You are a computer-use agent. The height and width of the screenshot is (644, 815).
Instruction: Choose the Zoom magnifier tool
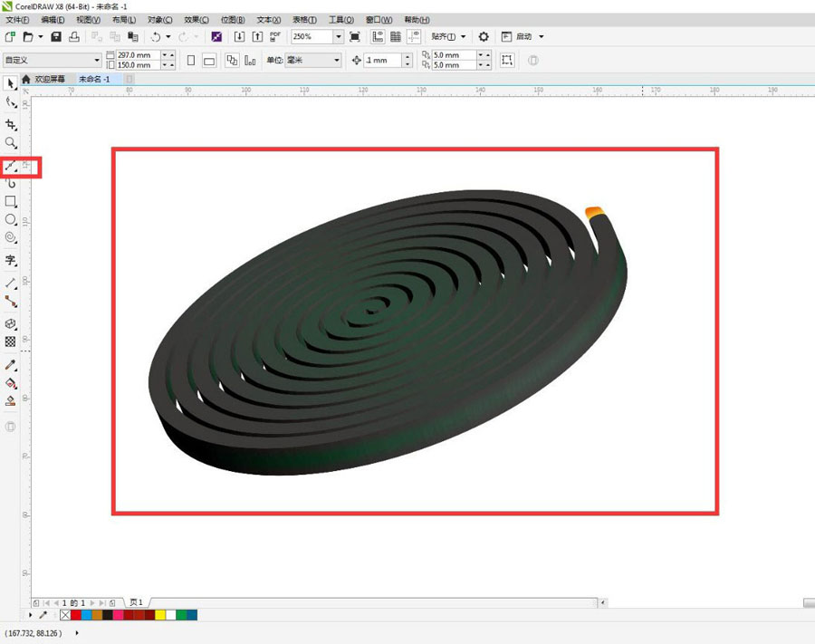coord(11,143)
